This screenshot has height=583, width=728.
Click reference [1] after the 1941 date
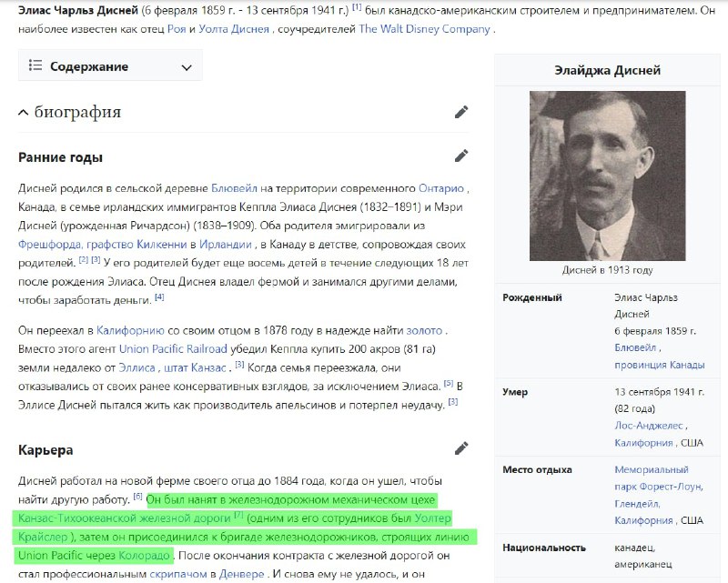point(357,7)
